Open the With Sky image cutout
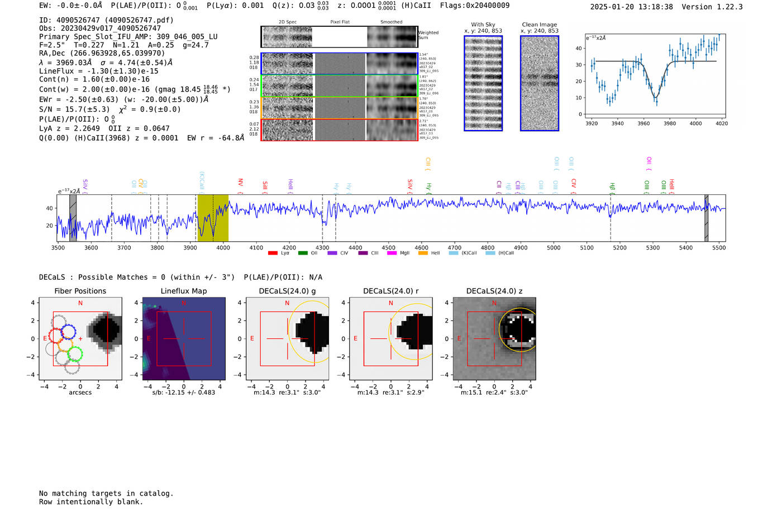782x532 pixels. click(x=483, y=83)
